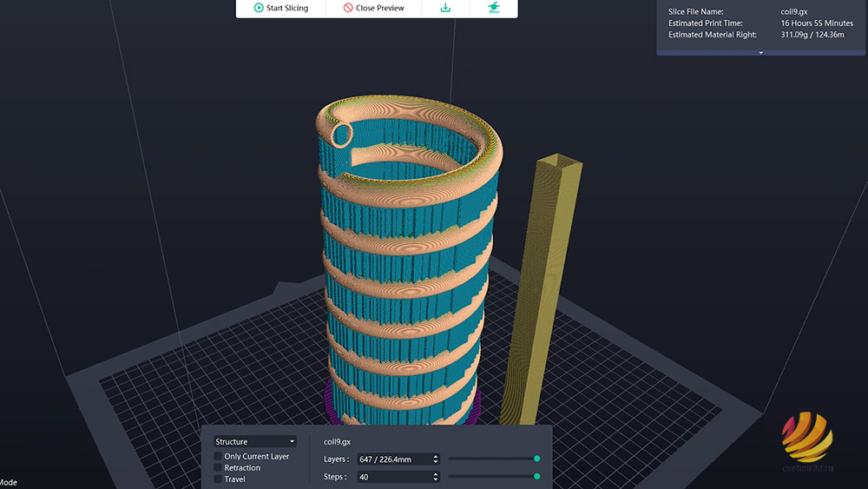Click the coil9.gx label in the layer panel
Screen dimensions: 868x489
(x=337, y=441)
